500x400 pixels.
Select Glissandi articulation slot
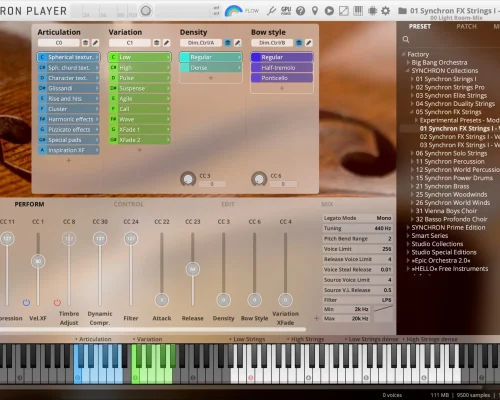pyautogui.click(x=69, y=88)
